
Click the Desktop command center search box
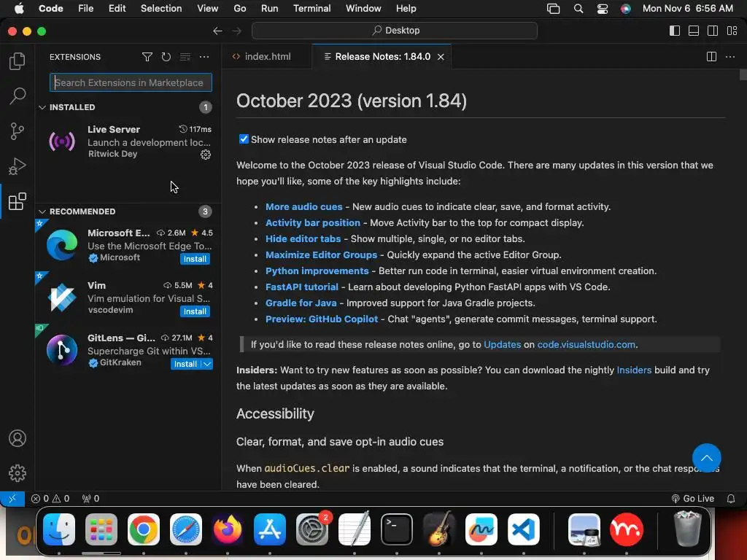coord(395,31)
